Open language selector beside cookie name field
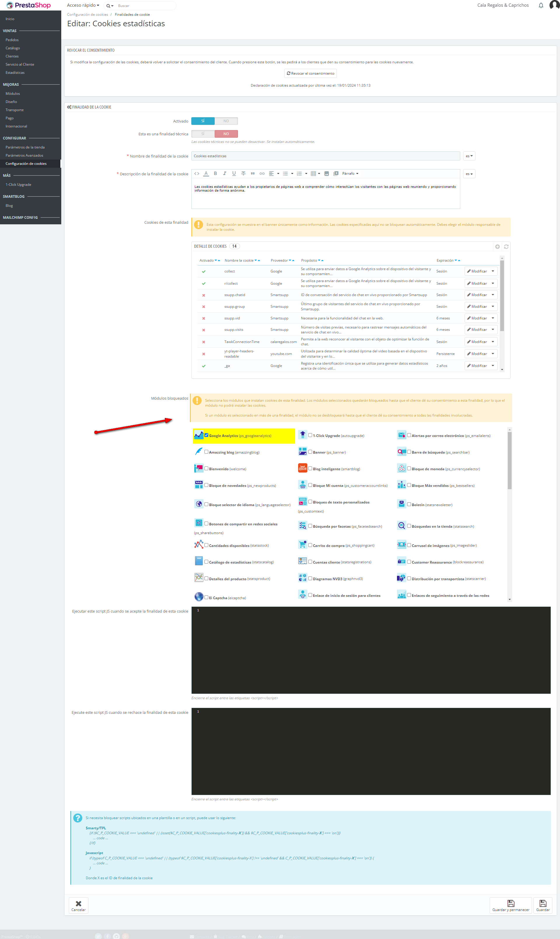Image resolution: width=560 pixels, height=939 pixels. 469,156
